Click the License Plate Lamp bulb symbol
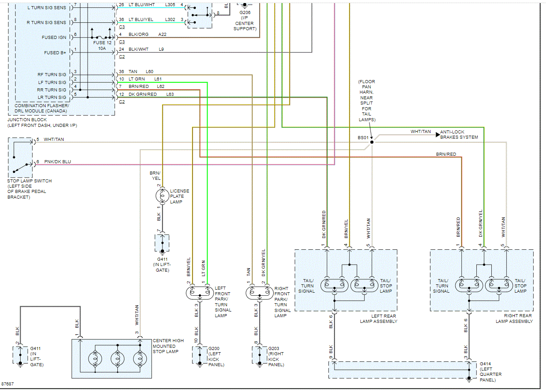 (x=162, y=196)
